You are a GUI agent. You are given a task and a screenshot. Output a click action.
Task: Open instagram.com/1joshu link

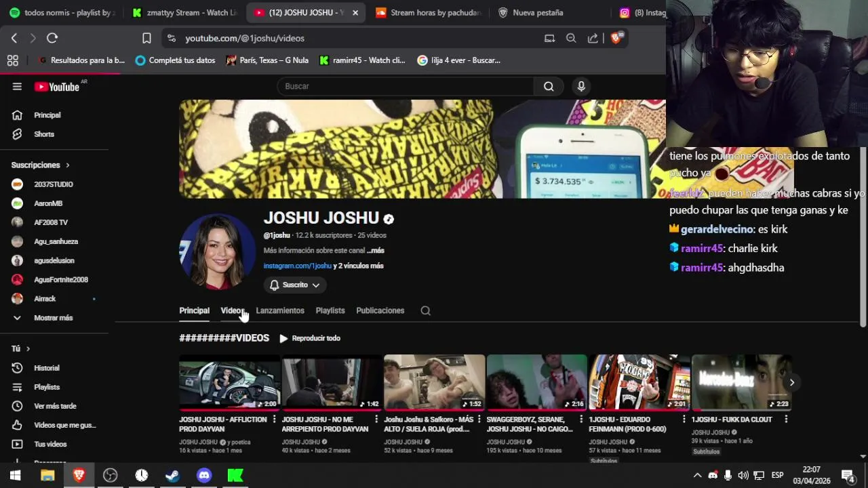pos(298,266)
